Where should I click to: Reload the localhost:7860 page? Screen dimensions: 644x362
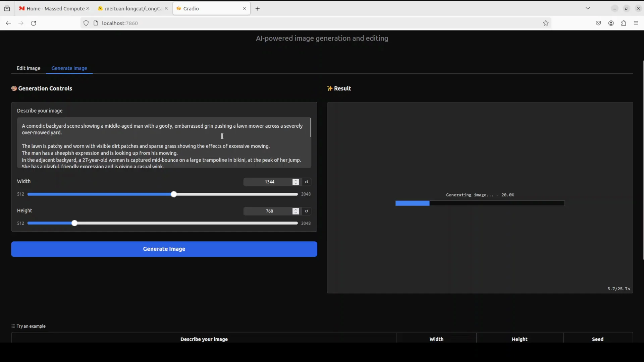pyautogui.click(x=34, y=23)
